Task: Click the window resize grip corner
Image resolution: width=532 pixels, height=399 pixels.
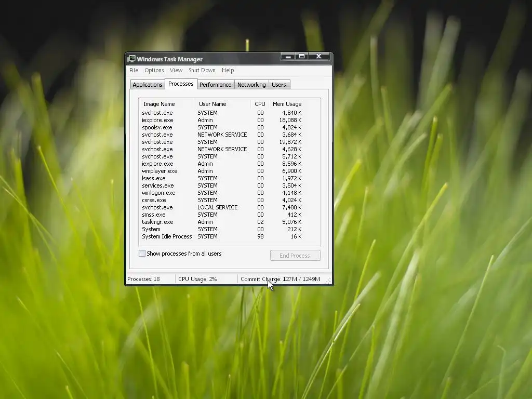Action: click(328, 281)
